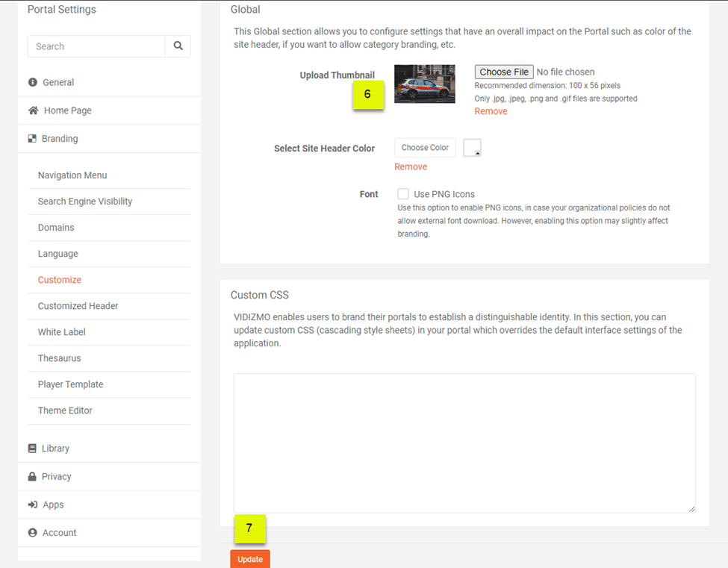
Task: Select the Privacy lock icon
Action: [31, 476]
